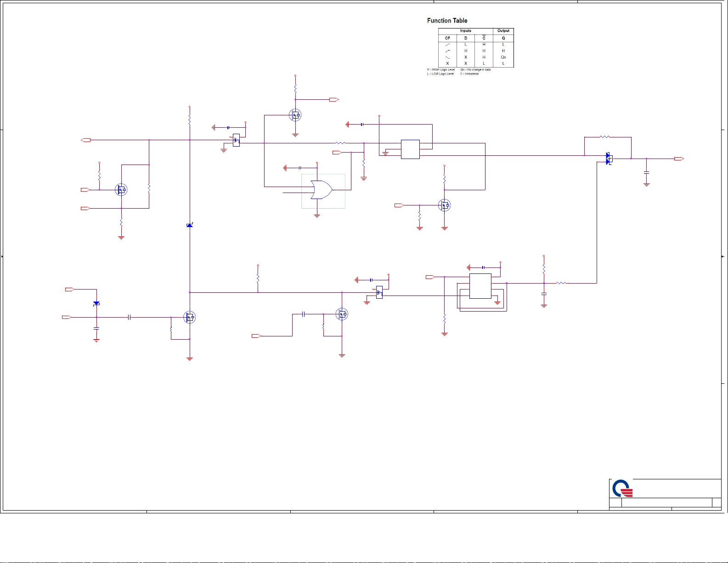The height and width of the screenshot is (563, 728).
Task: Select capacitor to ground after the tri-state buffer
Action: (x=647, y=172)
